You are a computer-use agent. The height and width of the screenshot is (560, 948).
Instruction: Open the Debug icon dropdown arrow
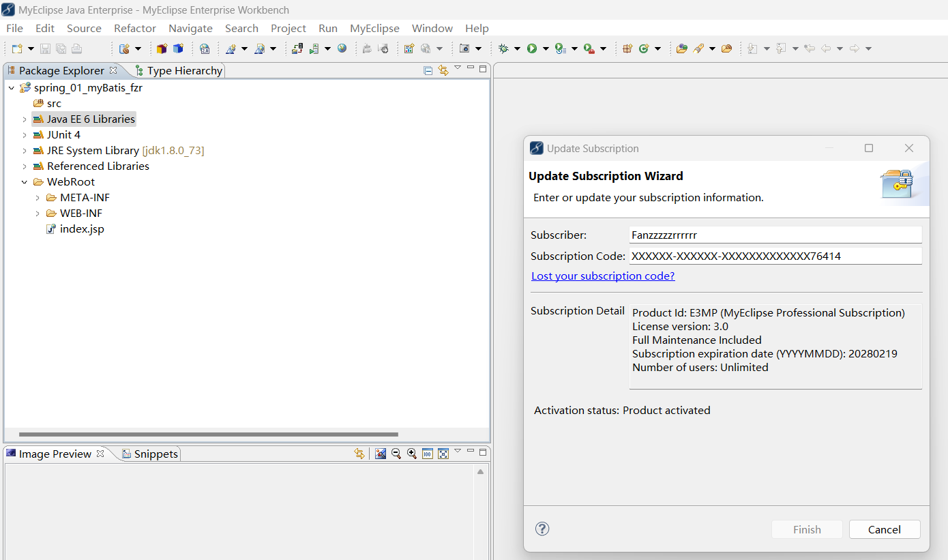517,48
